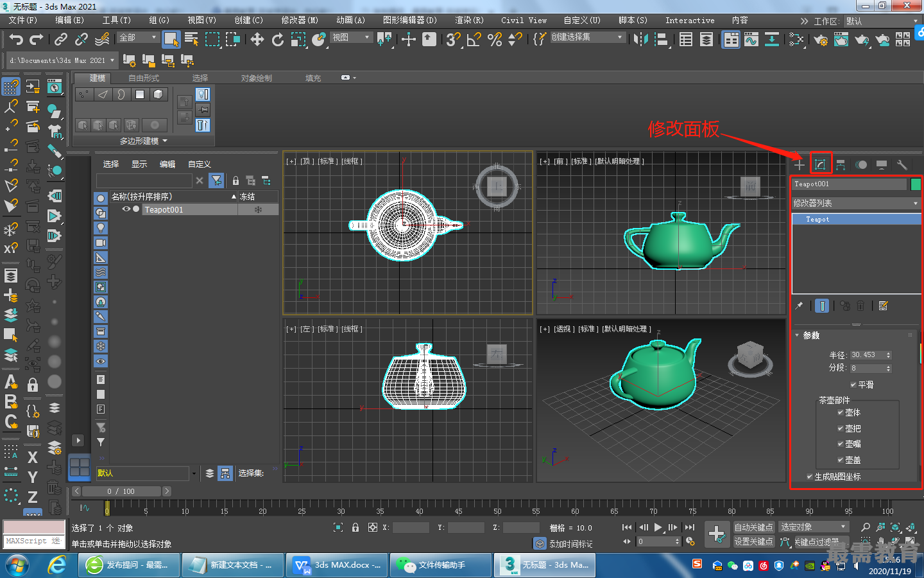The width and height of the screenshot is (924, 578).
Task: Open Select by Name list icon
Action: click(x=191, y=40)
